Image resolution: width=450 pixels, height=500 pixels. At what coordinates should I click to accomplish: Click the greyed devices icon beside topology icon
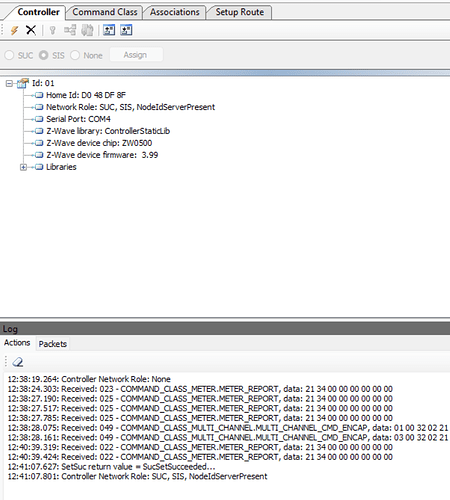coord(87,30)
